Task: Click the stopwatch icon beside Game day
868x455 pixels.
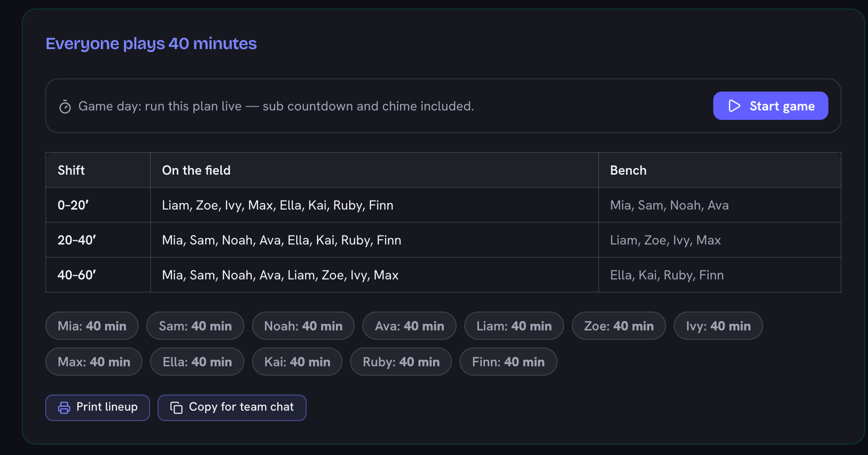Action: [x=65, y=107]
